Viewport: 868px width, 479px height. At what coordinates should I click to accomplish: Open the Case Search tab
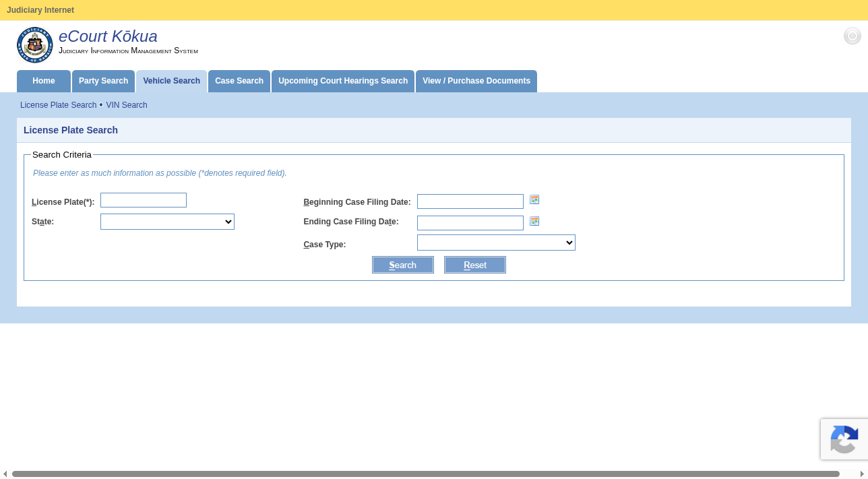coord(239,81)
